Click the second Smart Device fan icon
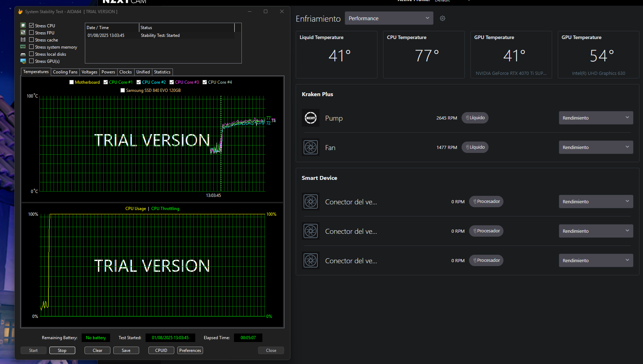This screenshot has height=364, width=643. pyautogui.click(x=311, y=231)
